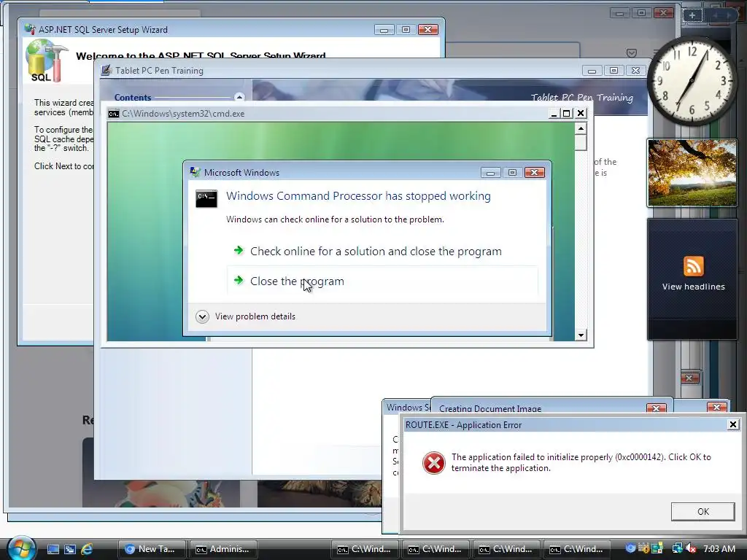Click the 7:03 AM taskbar clock
This screenshot has width=747, height=560.
[719, 548]
